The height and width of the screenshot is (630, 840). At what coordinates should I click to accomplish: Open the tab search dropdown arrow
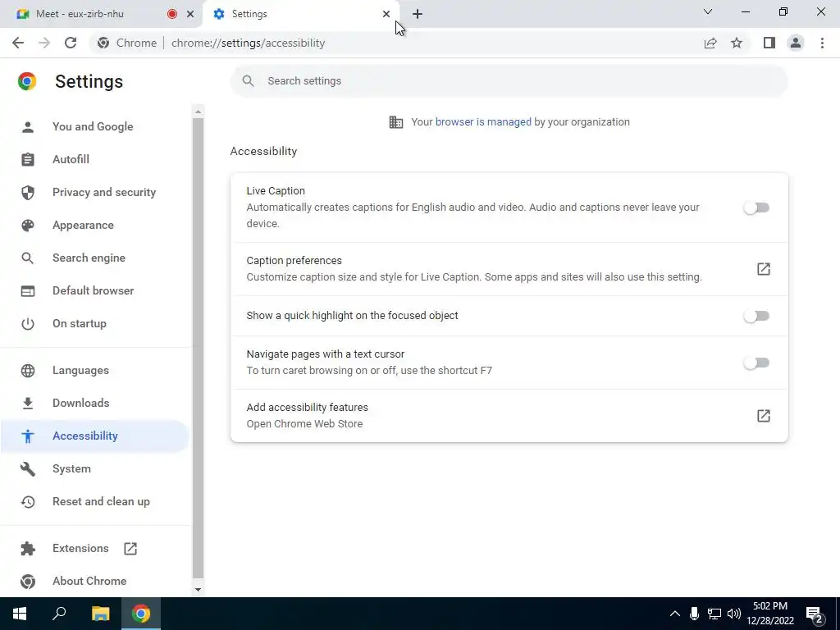click(x=708, y=11)
